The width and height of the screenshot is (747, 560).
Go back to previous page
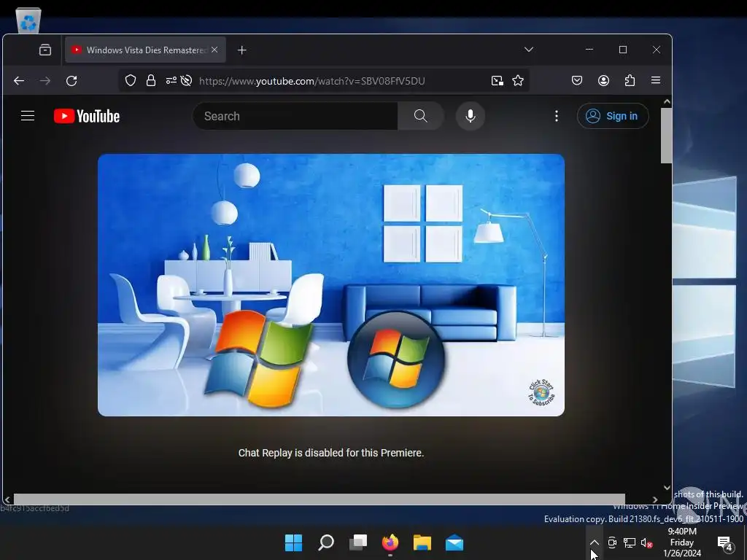pos(19,81)
